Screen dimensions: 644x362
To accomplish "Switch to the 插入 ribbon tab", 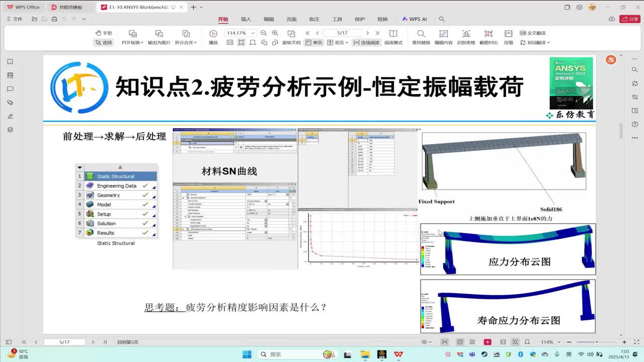I will pos(246,19).
